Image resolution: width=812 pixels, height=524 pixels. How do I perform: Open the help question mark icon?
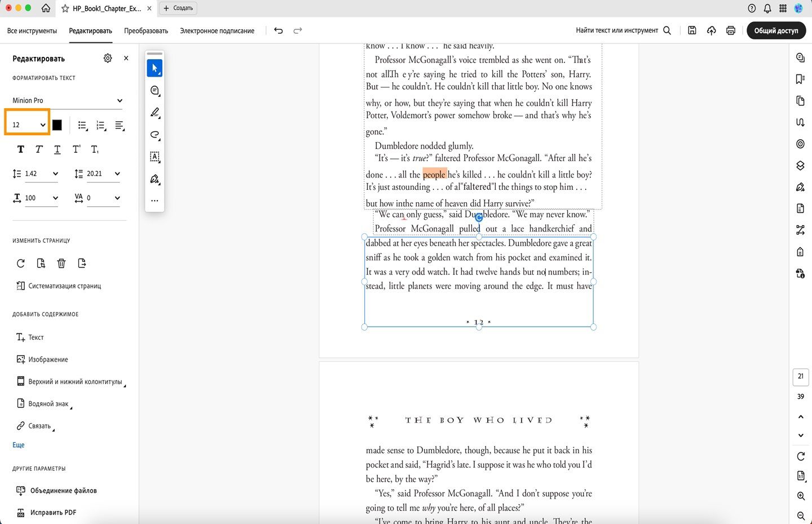point(752,8)
